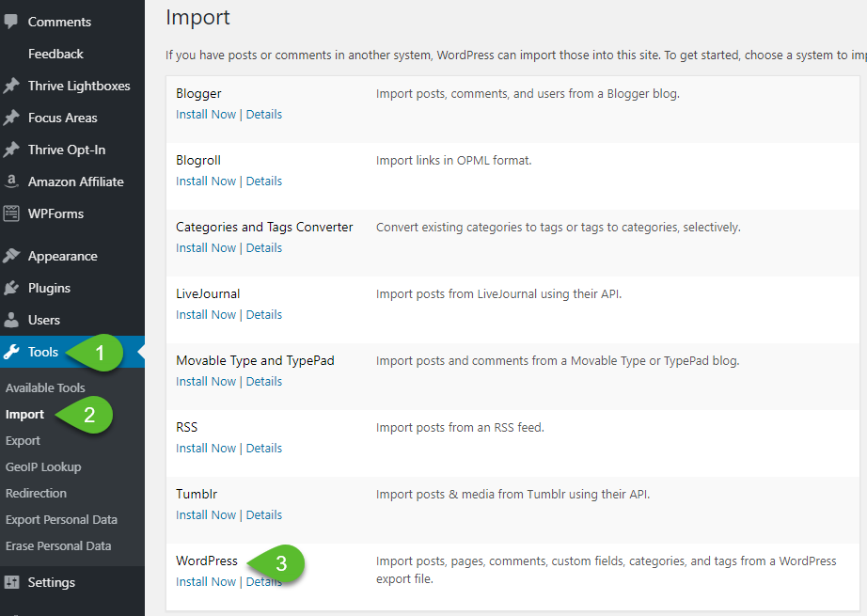The width and height of the screenshot is (867, 616).
Task: Open the Export submenu under Tools
Action: (x=23, y=440)
